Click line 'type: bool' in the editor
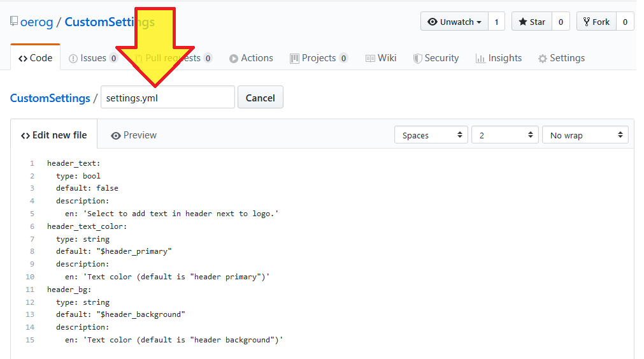This screenshot has width=644, height=359. pos(78,176)
